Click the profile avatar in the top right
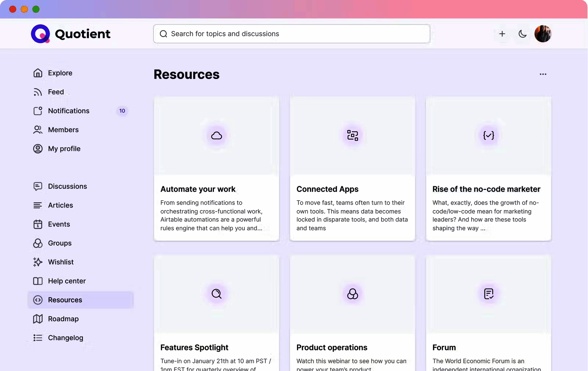Image resolution: width=588 pixels, height=371 pixels. [543, 33]
